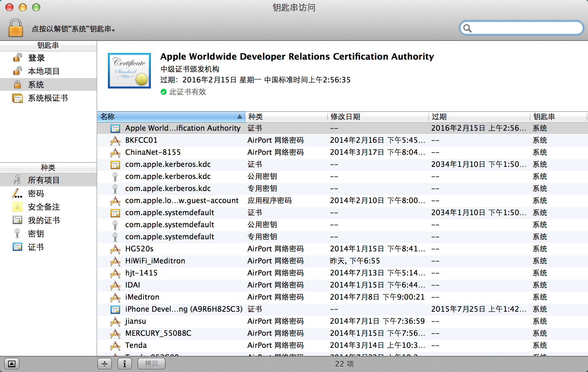The height and width of the screenshot is (372, 588).
Task: Click the MERCURY_550B8C AirPort icon
Action: point(115,333)
